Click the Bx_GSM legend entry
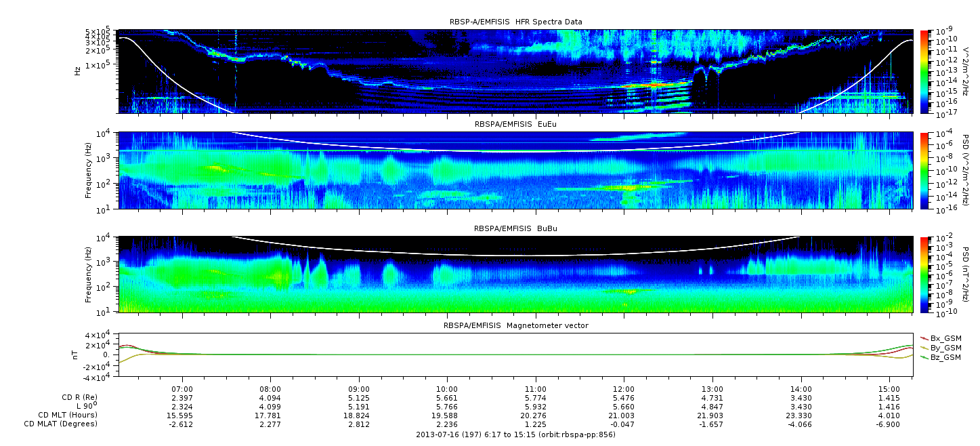980x446 pixels. click(x=945, y=338)
